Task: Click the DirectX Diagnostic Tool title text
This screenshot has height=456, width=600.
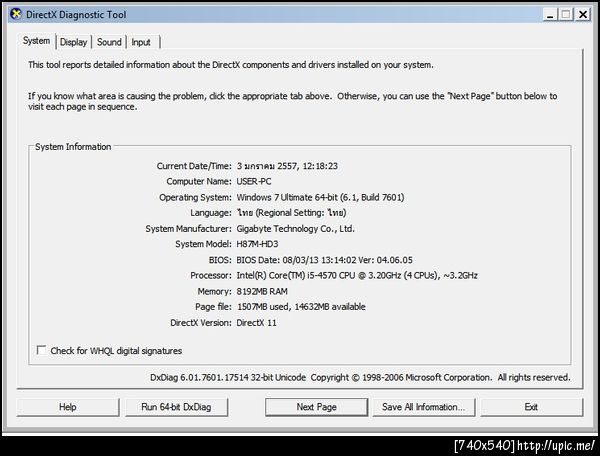Action: [76, 15]
